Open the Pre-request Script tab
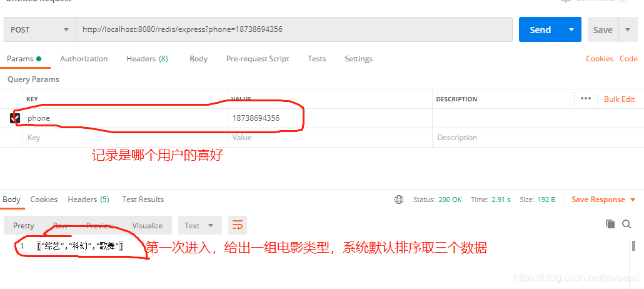 point(258,59)
